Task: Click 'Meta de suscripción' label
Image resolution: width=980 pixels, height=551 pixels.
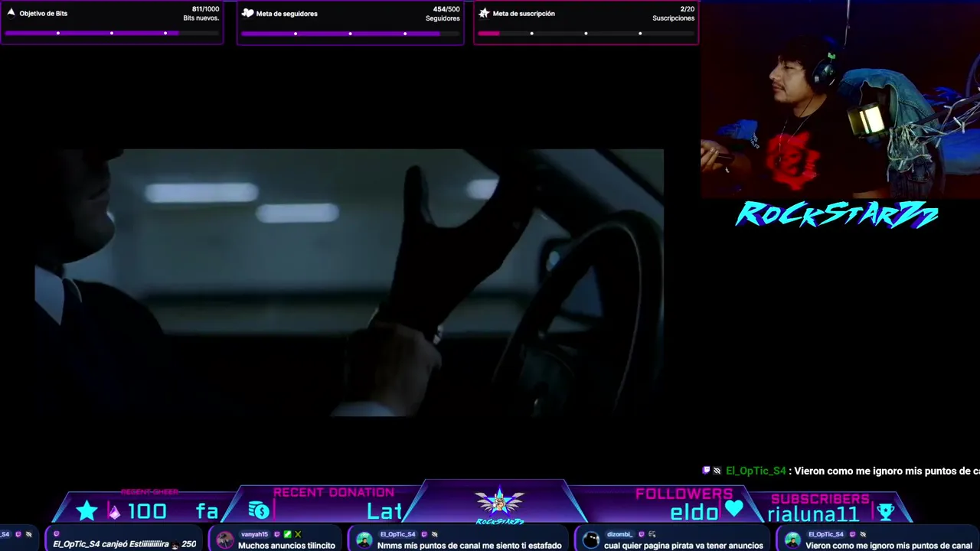Action: click(x=524, y=13)
